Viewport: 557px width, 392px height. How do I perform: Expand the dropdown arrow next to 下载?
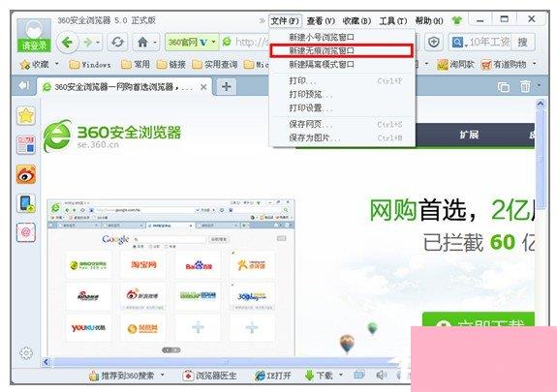pos(341,375)
